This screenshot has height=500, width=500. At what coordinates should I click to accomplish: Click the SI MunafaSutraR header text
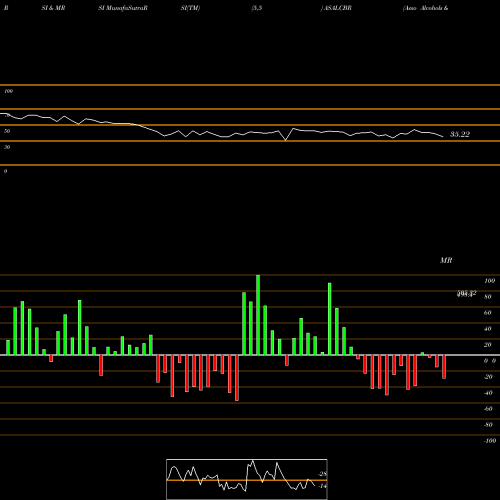pos(123,8)
